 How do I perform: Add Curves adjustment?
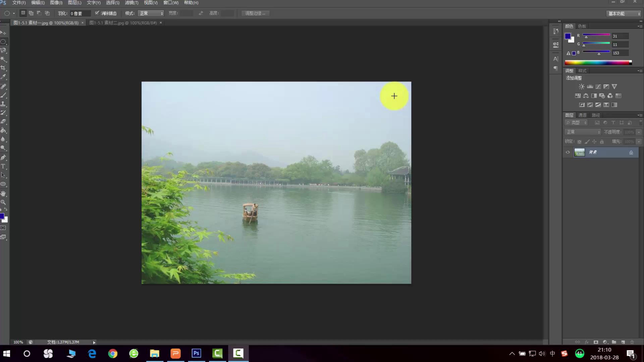598,86
